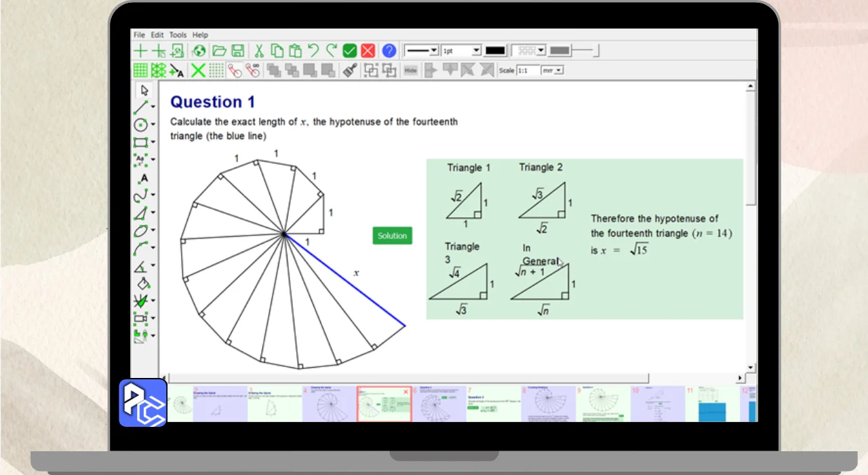
Task: Toggle the isometric triangular grid
Action: [x=158, y=70]
